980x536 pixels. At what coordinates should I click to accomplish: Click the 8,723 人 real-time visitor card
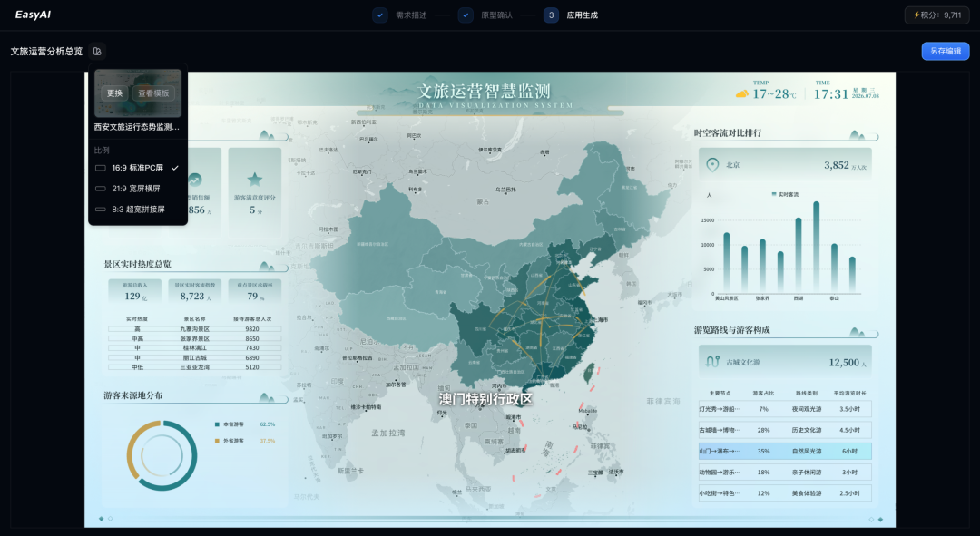[x=194, y=292]
